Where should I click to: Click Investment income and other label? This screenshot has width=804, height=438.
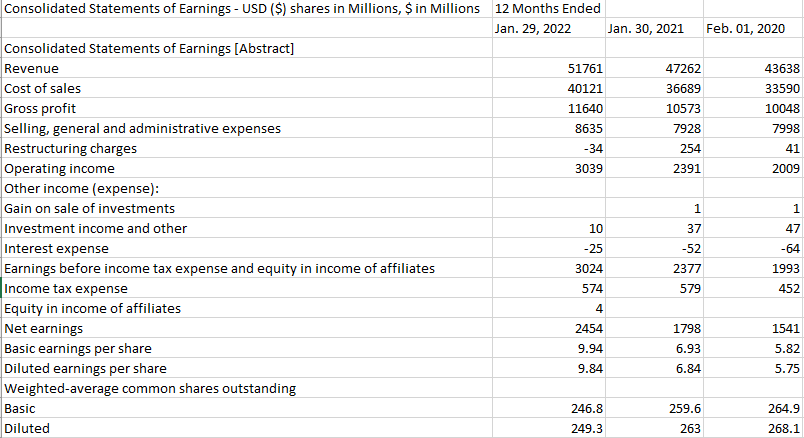pyautogui.click(x=96, y=229)
